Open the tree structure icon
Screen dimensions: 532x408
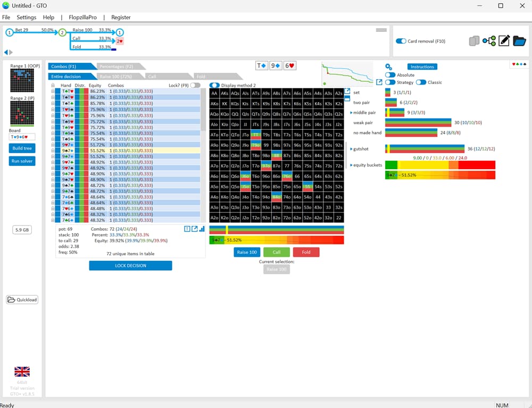[489, 41]
